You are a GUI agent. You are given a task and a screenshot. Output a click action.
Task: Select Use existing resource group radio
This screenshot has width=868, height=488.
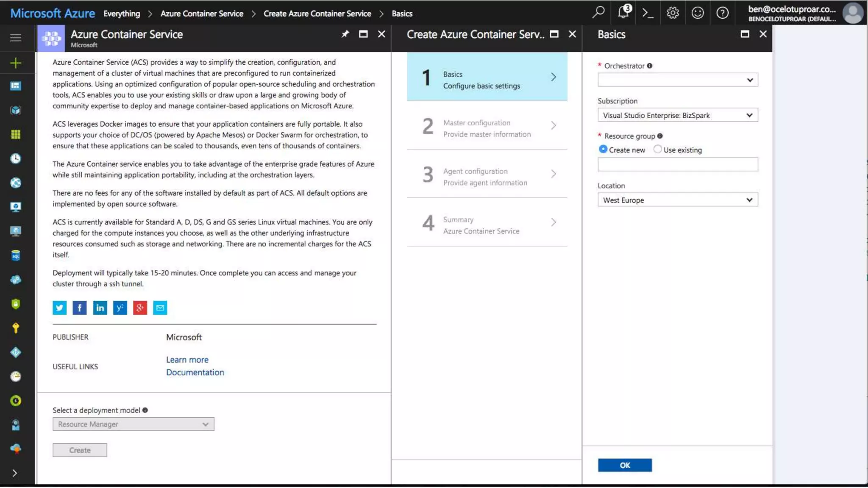click(657, 150)
